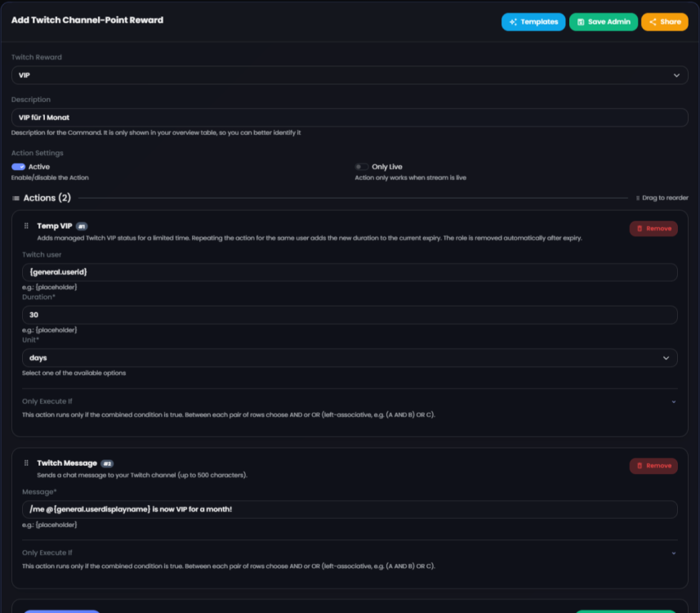Click the #2 badge next to Twitch Message
Viewport: 700px width, 613px height.
[x=107, y=463]
